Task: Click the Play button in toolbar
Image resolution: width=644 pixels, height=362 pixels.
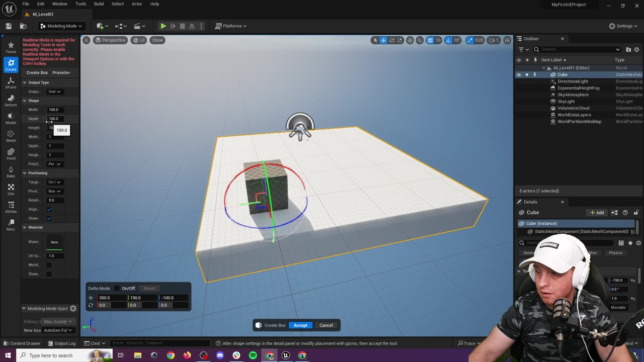Action: [163, 26]
